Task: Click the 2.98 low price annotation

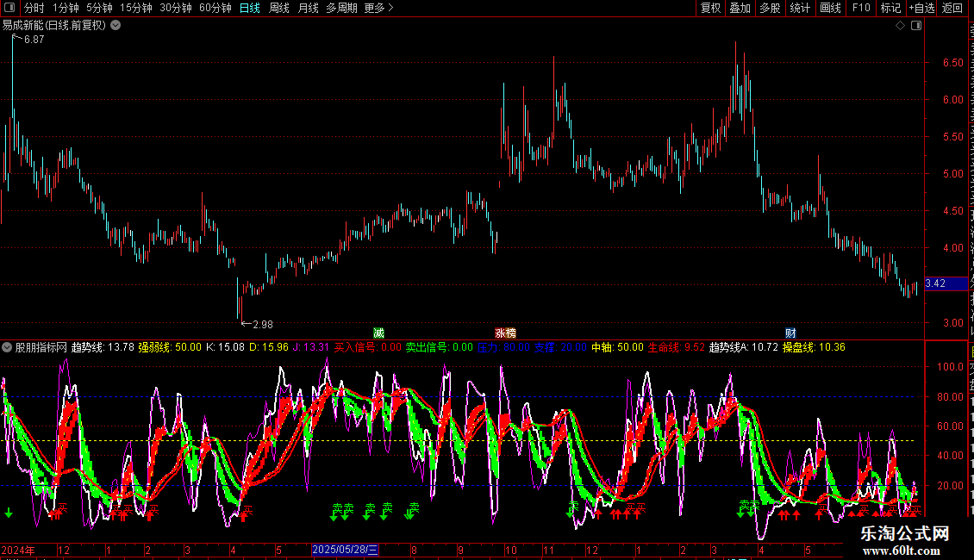Action: coord(262,325)
